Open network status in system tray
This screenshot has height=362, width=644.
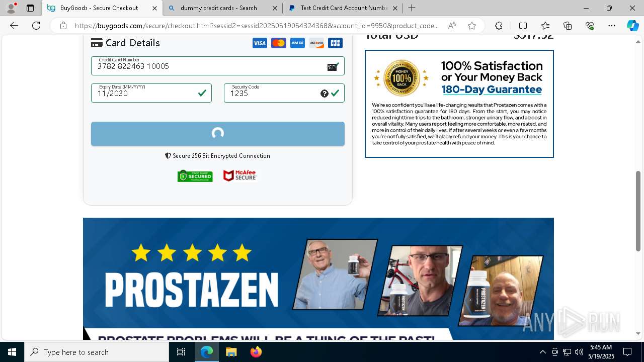pyautogui.click(x=567, y=352)
